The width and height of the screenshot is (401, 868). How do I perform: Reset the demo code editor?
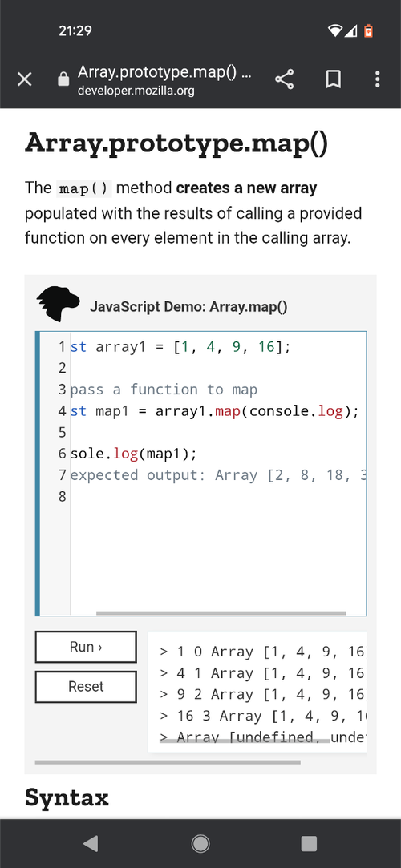(x=86, y=686)
